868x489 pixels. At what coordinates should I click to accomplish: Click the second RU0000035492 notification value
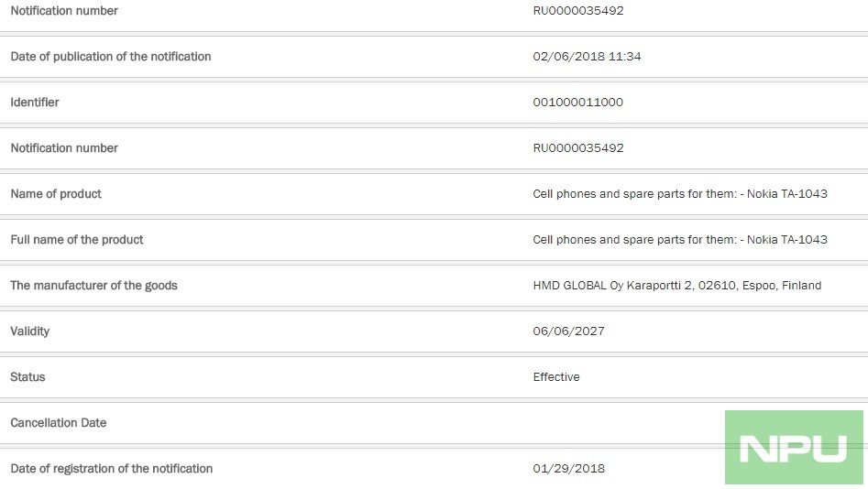point(578,148)
